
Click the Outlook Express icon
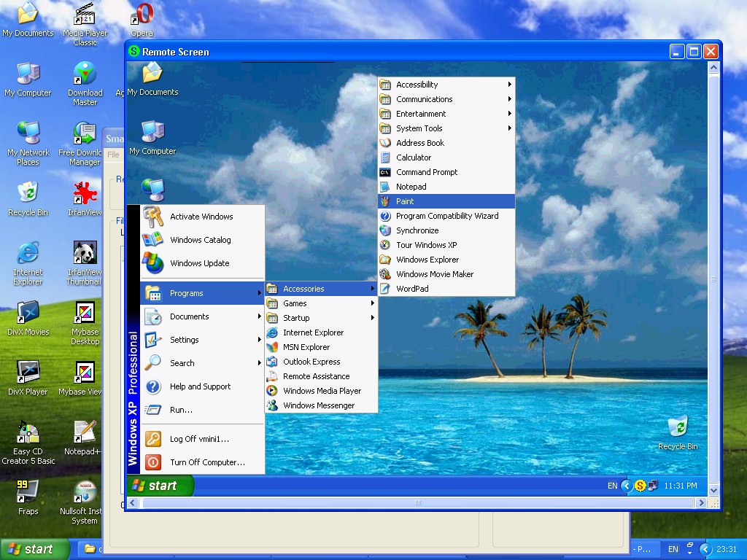pos(272,362)
